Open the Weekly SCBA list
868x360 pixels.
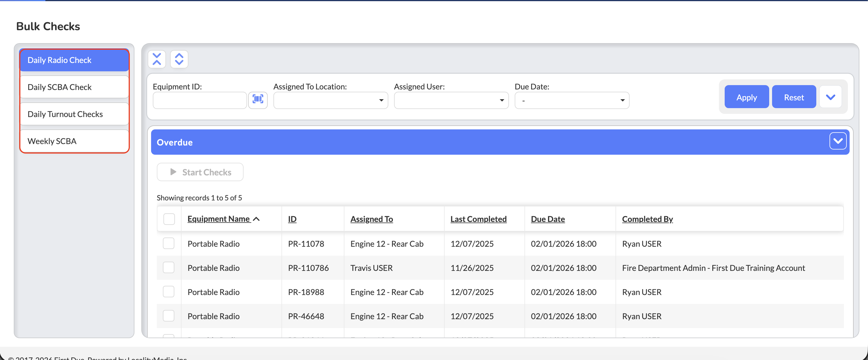[x=74, y=141]
